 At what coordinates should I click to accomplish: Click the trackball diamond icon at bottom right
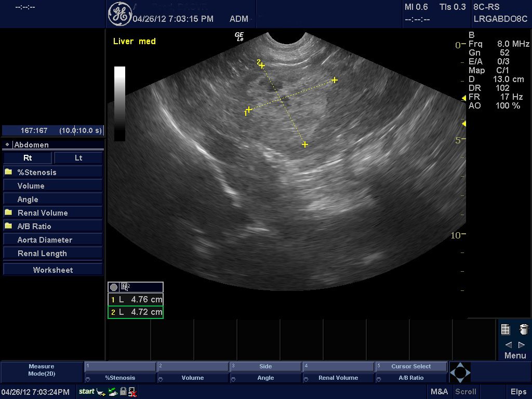coord(460,373)
